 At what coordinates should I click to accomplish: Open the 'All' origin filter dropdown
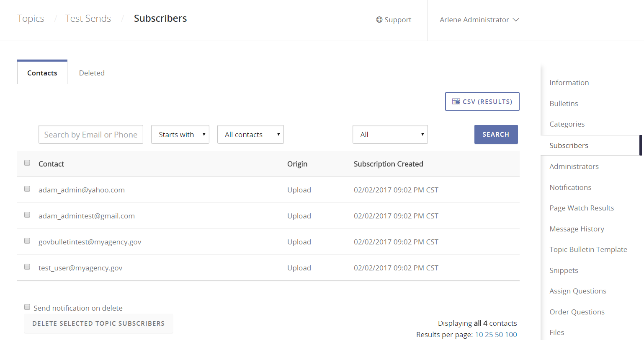390,135
